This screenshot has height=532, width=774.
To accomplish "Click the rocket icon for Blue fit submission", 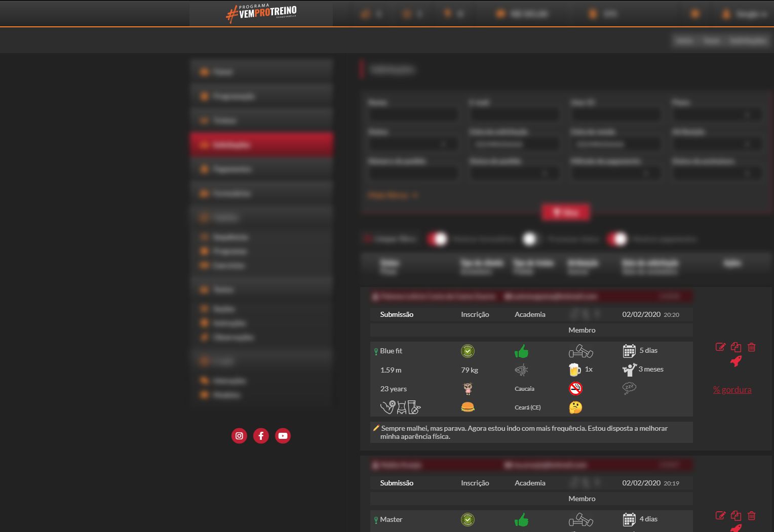I will (736, 361).
